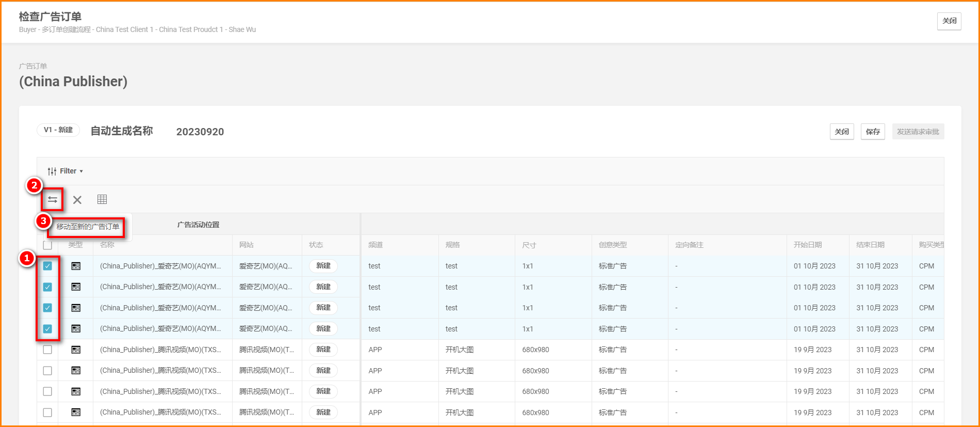
Task: Click the 广告活动位置 group header
Action: coord(199,225)
